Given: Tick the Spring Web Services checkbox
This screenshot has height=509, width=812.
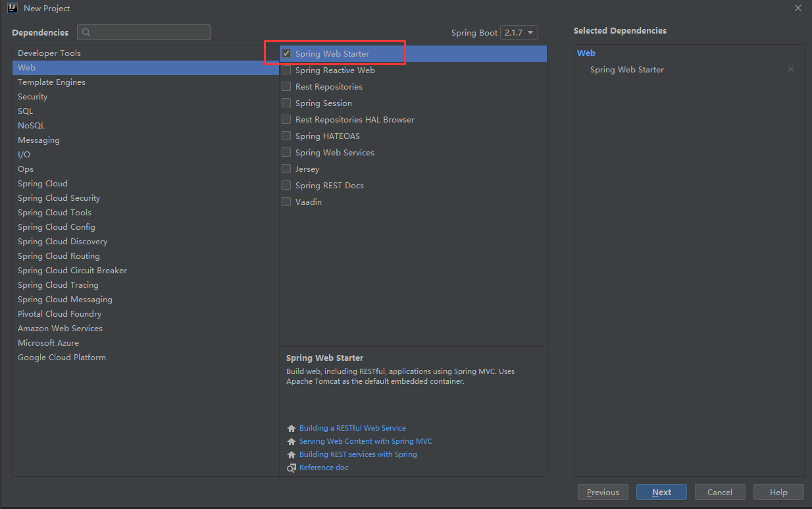Looking at the screenshot, I should (286, 152).
